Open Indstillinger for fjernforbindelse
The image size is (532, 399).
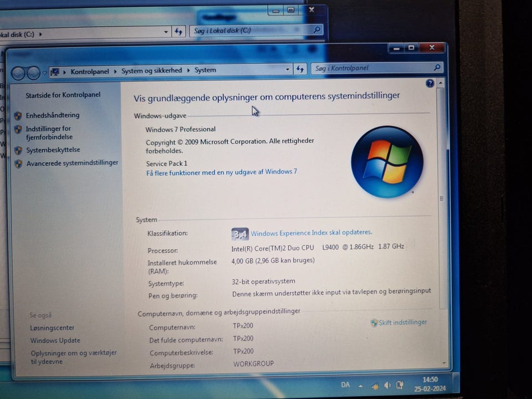coord(49,132)
